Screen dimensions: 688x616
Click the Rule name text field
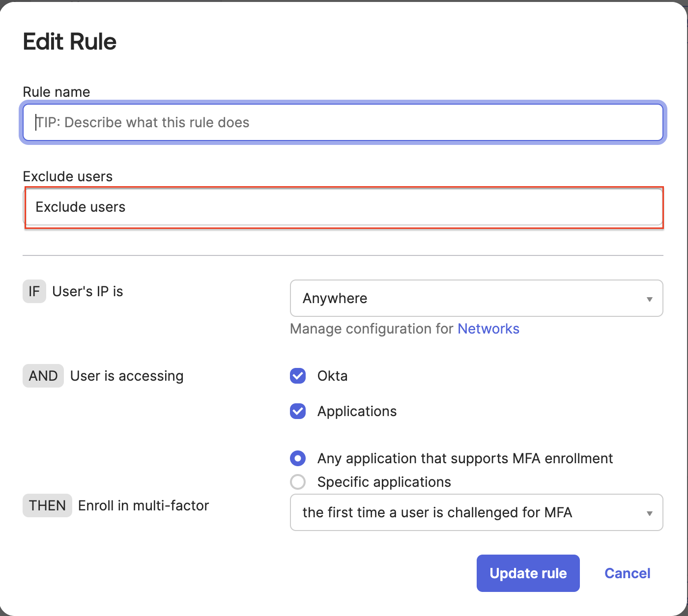(x=343, y=122)
